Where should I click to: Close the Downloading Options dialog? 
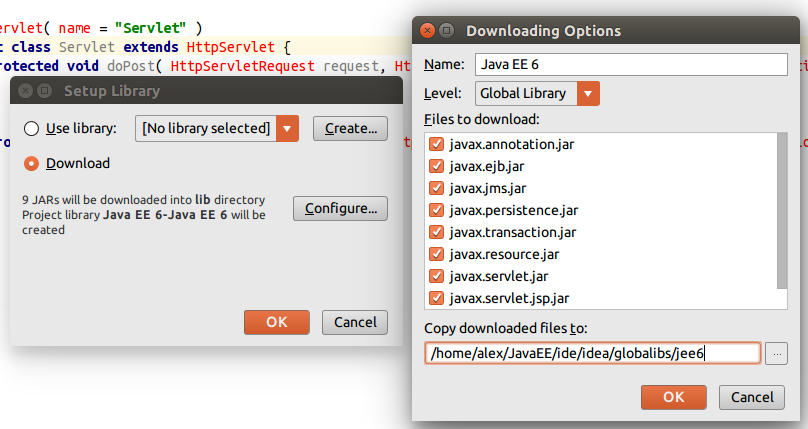point(428,31)
